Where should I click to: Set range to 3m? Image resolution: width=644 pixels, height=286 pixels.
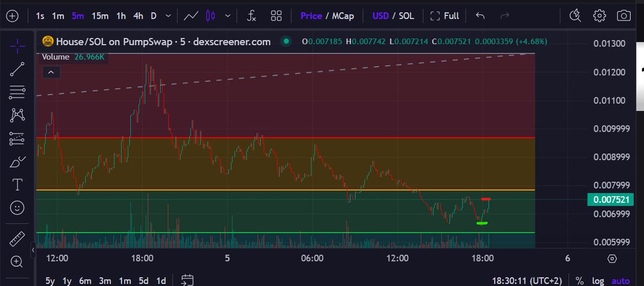pyautogui.click(x=105, y=280)
